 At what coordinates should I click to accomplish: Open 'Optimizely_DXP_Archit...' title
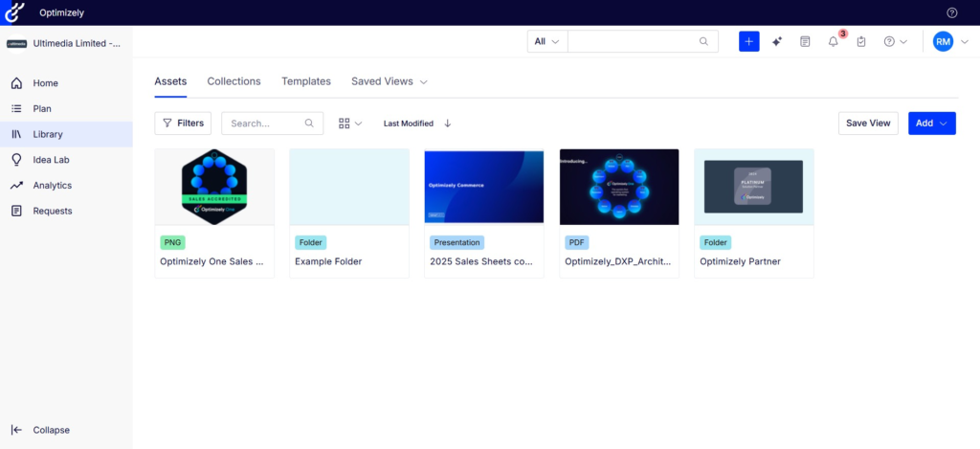619,261
